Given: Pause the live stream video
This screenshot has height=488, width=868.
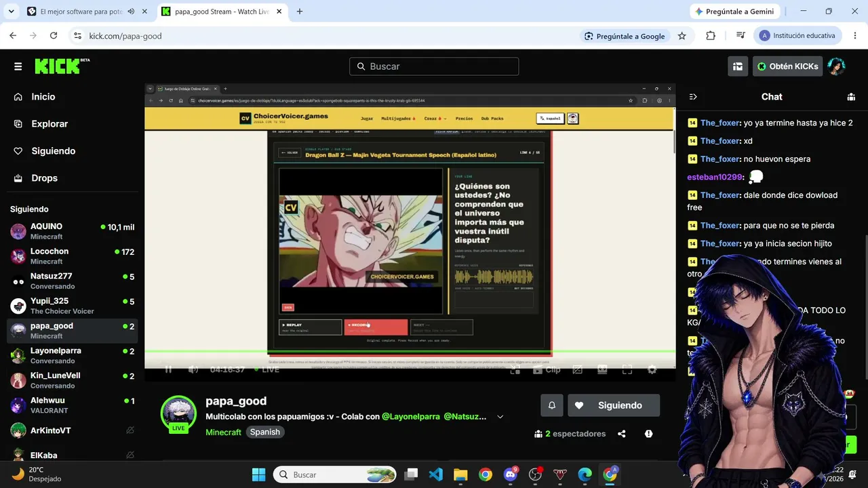Looking at the screenshot, I should pyautogui.click(x=168, y=369).
